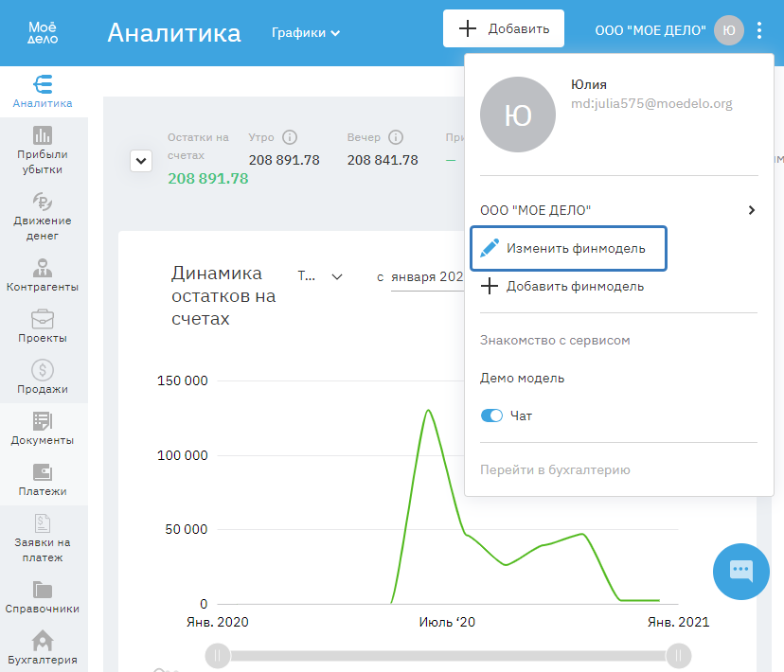Open Прибыли убытки in the sidebar
The height and width of the screenshot is (672, 784).
43,150
